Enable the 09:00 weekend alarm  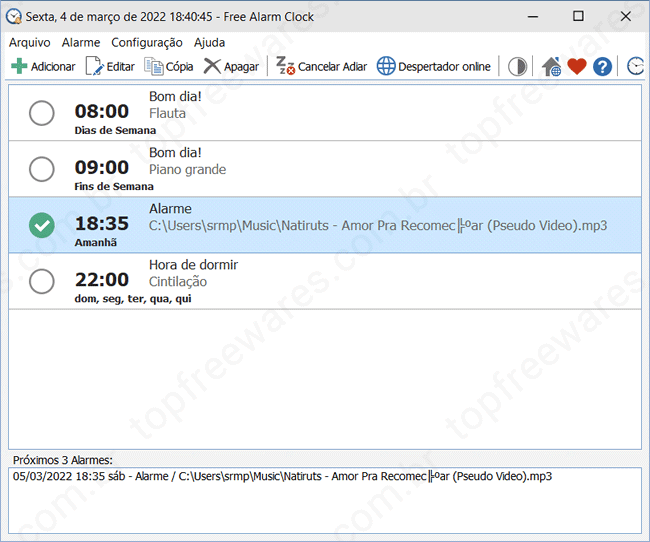[42, 169]
